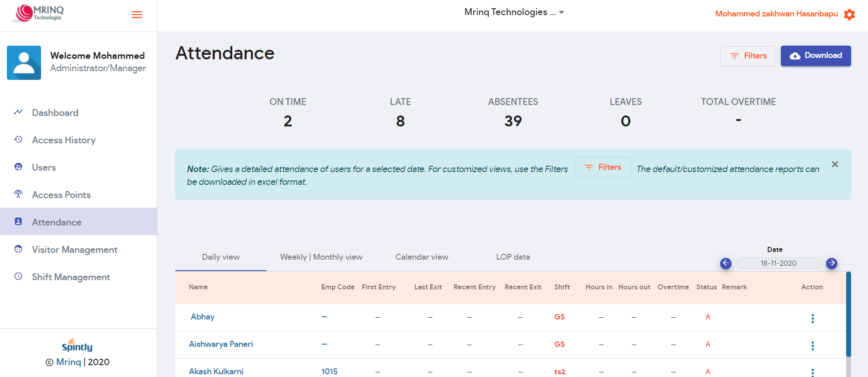Go to next date arrow
Viewport: 868px width, 377px height.
click(831, 263)
